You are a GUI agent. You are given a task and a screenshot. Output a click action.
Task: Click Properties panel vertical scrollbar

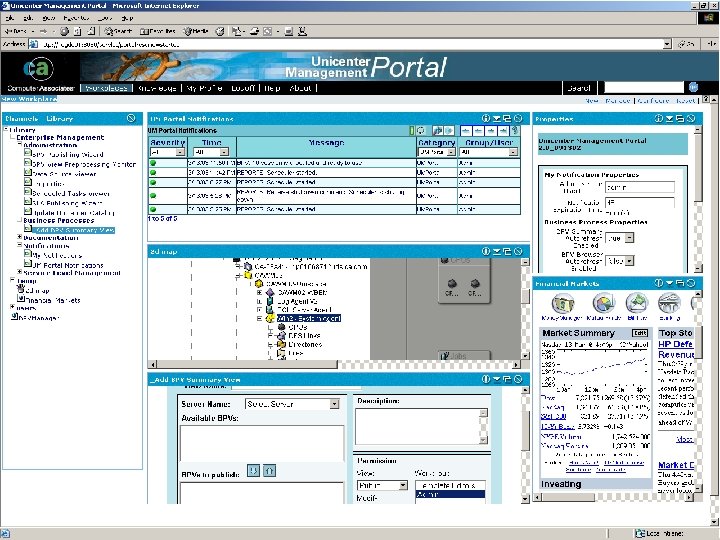(x=698, y=199)
